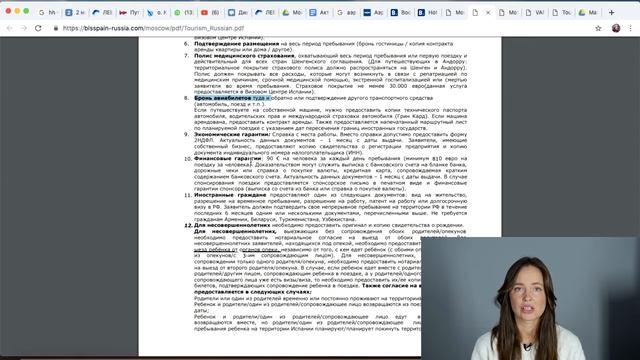Switch to the 'VAI' tab
Viewport: 640px width, 360px height.
click(535, 13)
